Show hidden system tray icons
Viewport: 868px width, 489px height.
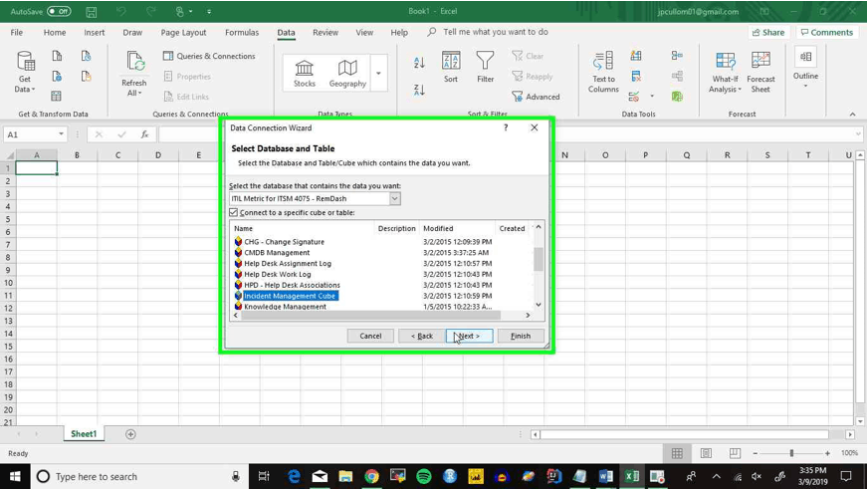click(x=717, y=476)
